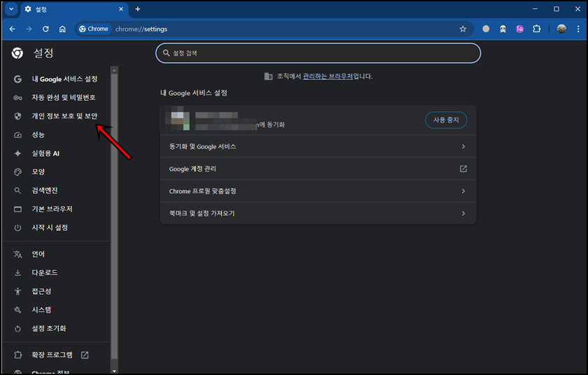Reload the settings page
Screen dimensions: 588x375
[45, 29]
